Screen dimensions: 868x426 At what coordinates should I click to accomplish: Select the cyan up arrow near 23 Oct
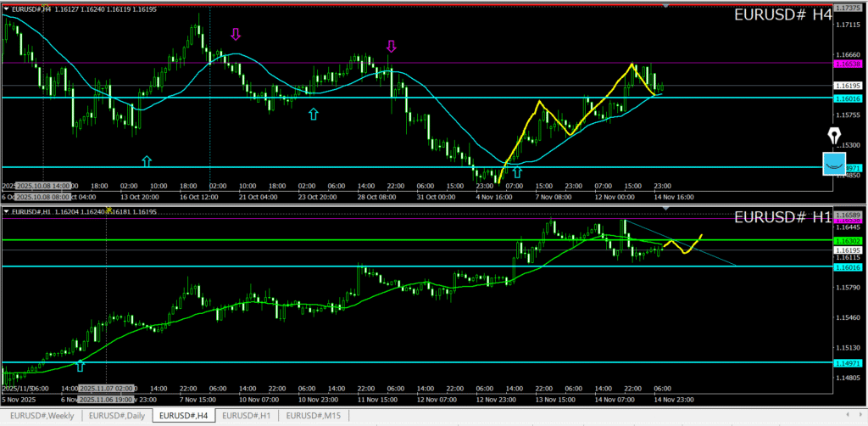point(313,113)
